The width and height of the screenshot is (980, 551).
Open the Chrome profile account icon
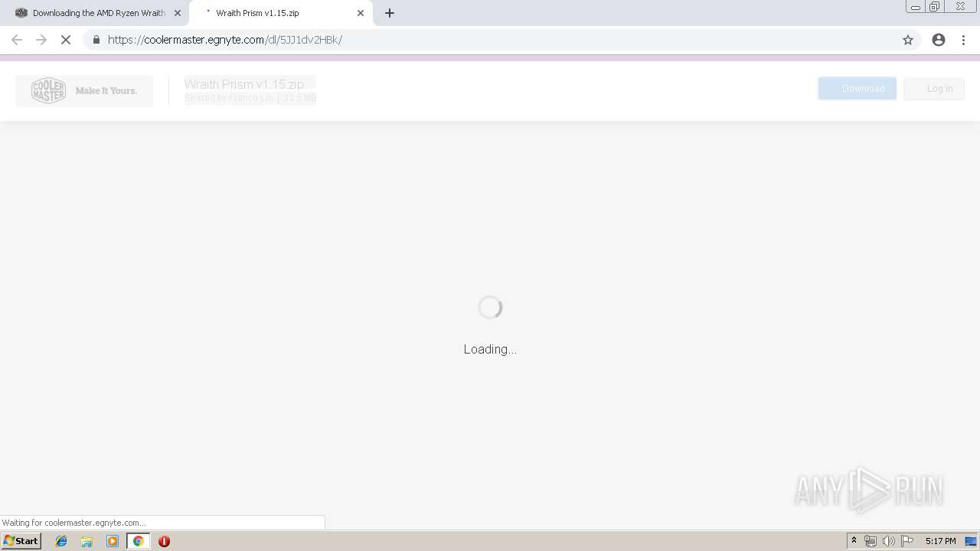939,40
